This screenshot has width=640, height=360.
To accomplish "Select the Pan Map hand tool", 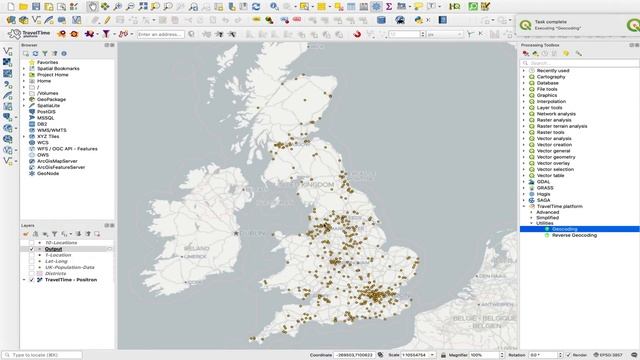I will 93,7.
